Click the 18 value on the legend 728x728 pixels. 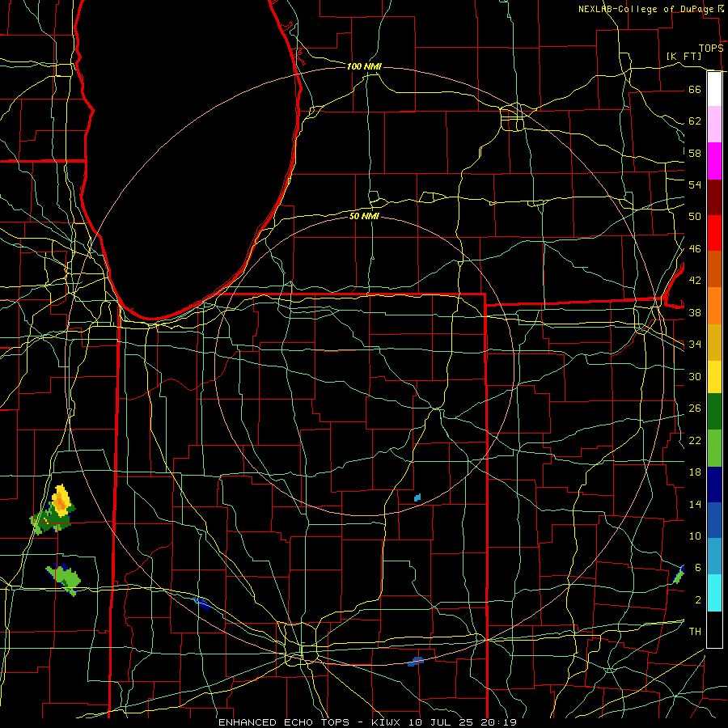(695, 472)
